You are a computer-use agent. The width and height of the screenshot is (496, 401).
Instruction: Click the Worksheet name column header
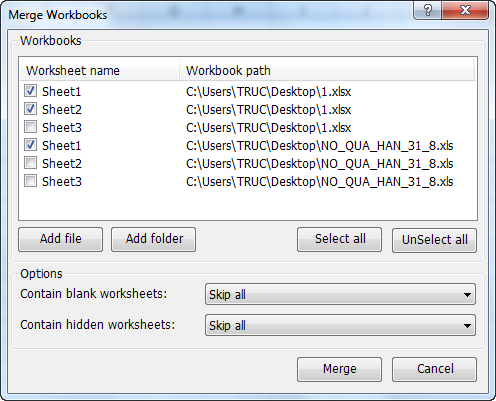[x=99, y=70]
